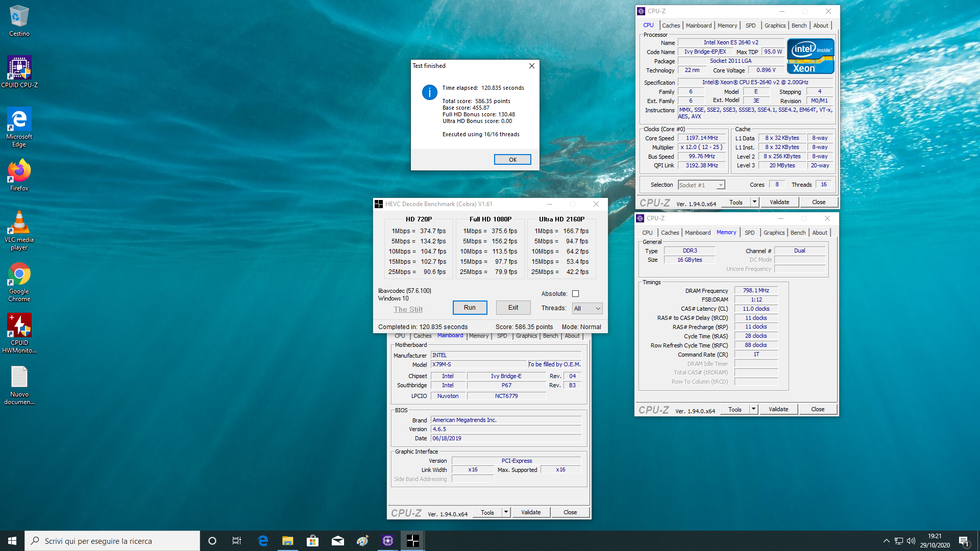Open Mail app in taskbar
The height and width of the screenshot is (551, 980).
tap(338, 541)
